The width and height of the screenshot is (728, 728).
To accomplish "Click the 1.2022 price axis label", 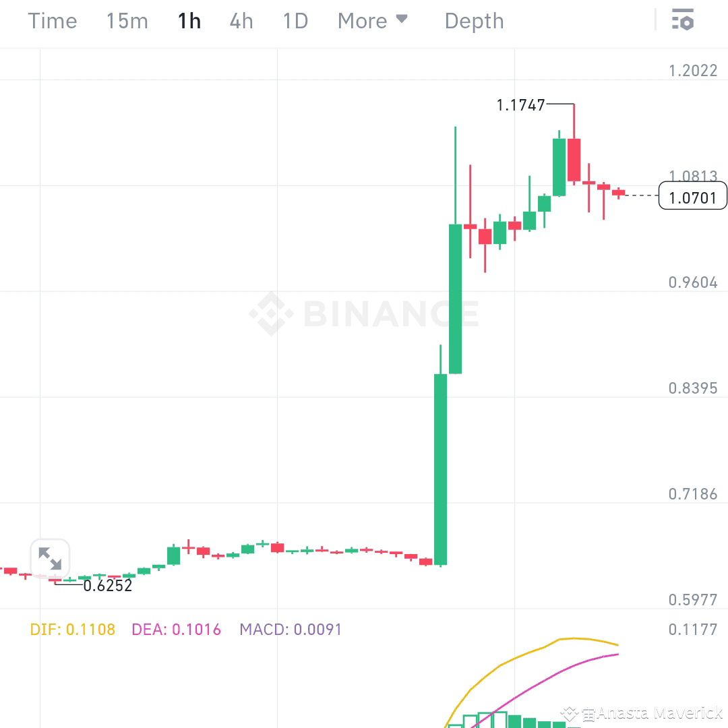I will click(692, 69).
